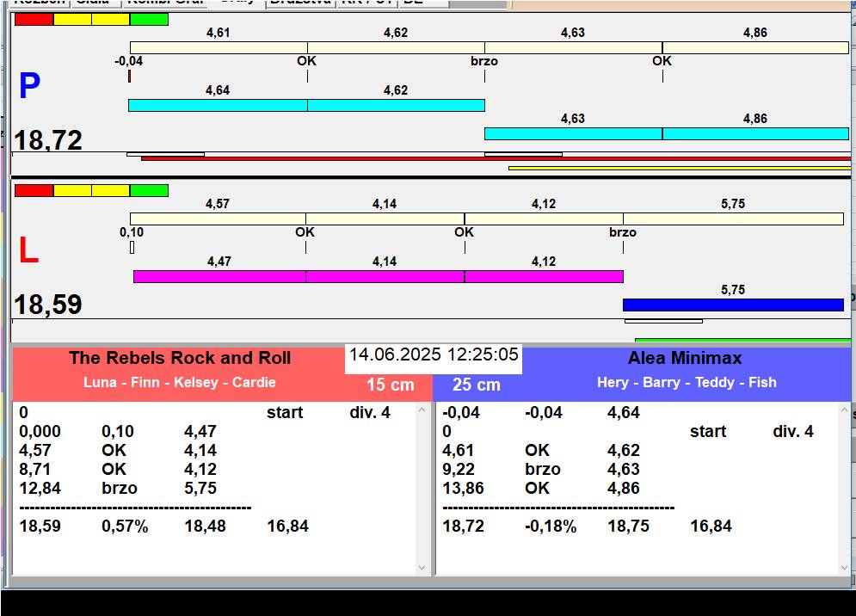Click the red start light in lane L
This screenshot has width=856, height=616.
point(34,190)
